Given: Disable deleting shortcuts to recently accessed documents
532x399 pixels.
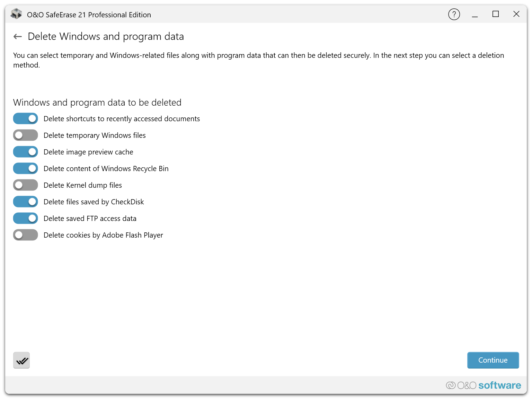Looking at the screenshot, I should click(26, 119).
